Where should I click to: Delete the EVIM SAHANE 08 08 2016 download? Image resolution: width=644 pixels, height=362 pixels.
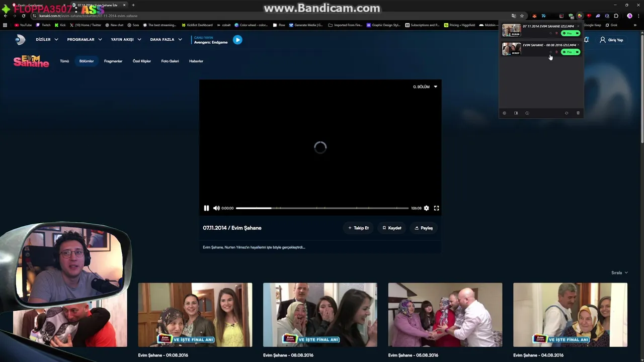pos(556,52)
